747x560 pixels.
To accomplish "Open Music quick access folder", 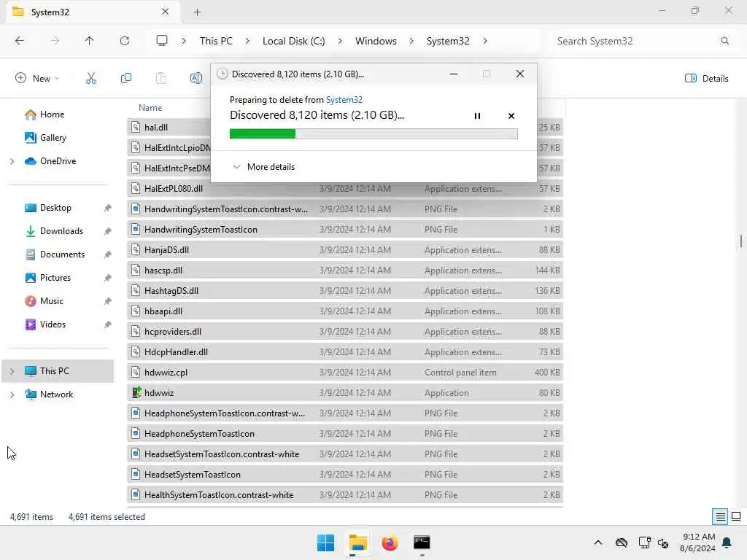I will click(52, 301).
